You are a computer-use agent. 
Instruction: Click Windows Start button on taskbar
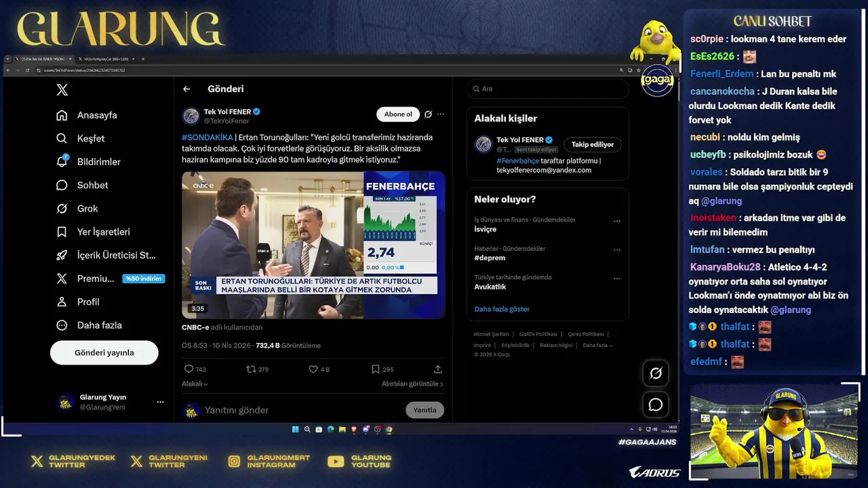[x=295, y=429]
